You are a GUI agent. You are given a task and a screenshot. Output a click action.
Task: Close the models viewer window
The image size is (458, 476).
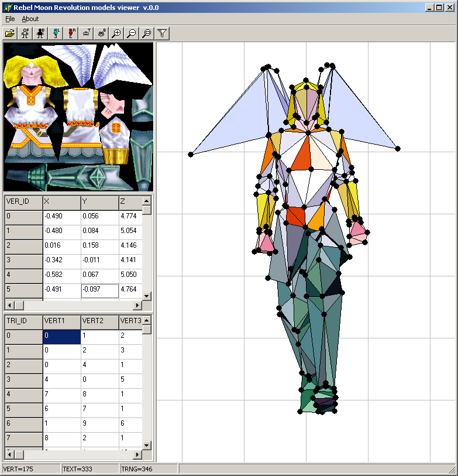449,8
